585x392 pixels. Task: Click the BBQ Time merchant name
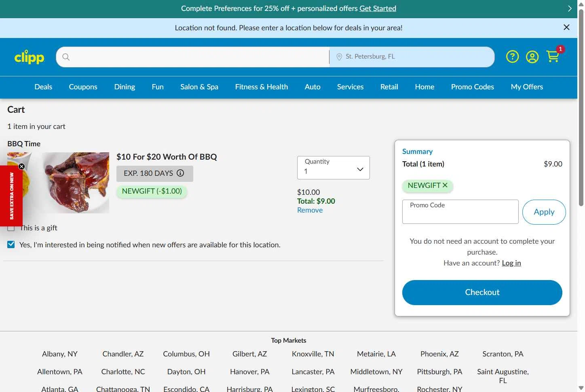pos(24,144)
